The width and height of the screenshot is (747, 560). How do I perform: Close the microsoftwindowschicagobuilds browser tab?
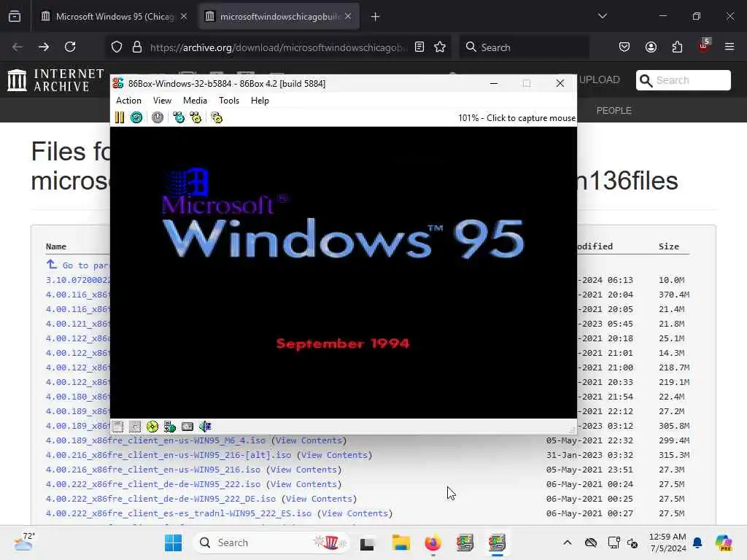[x=348, y=16]
